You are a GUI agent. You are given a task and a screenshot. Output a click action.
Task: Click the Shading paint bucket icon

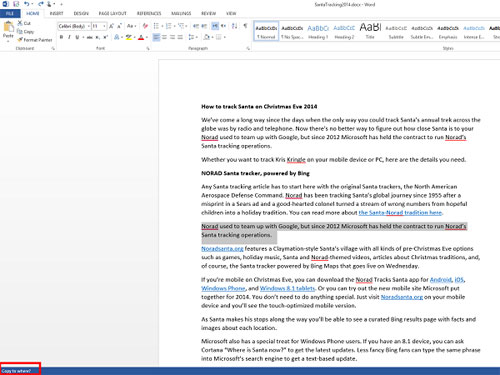point(207,37)
